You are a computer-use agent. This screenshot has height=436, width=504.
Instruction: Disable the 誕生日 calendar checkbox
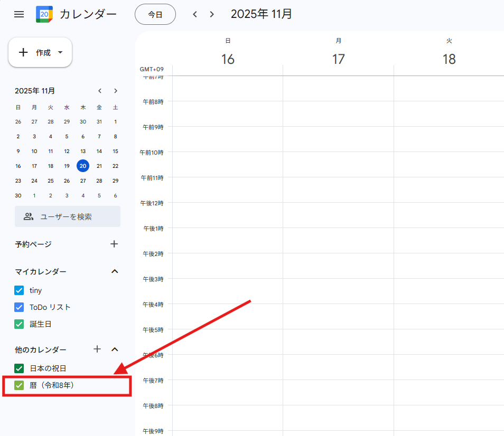click(20, 324)
